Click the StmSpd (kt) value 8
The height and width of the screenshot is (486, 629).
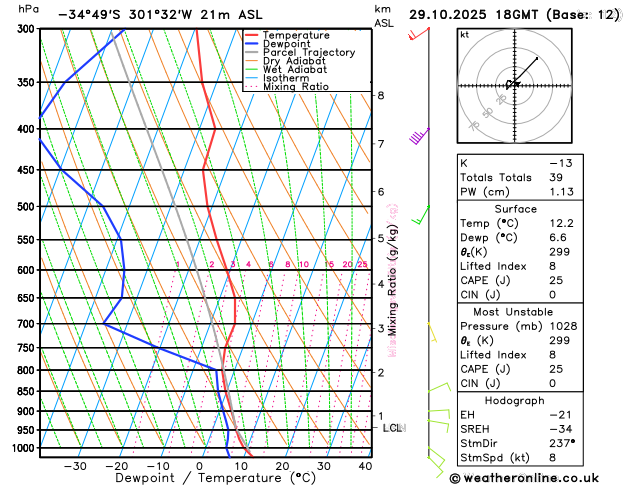(x=553, y=458)
